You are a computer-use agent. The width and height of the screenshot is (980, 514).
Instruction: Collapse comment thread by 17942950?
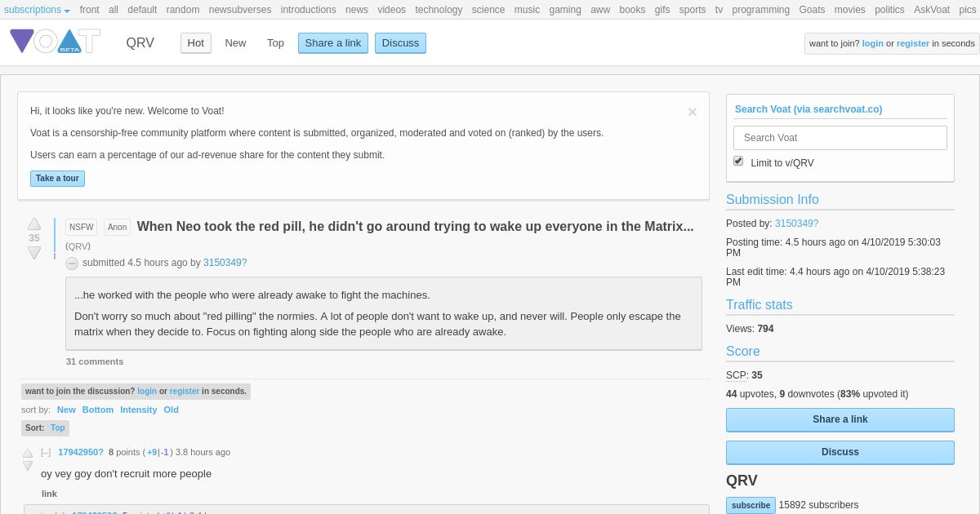pos(46,452)
